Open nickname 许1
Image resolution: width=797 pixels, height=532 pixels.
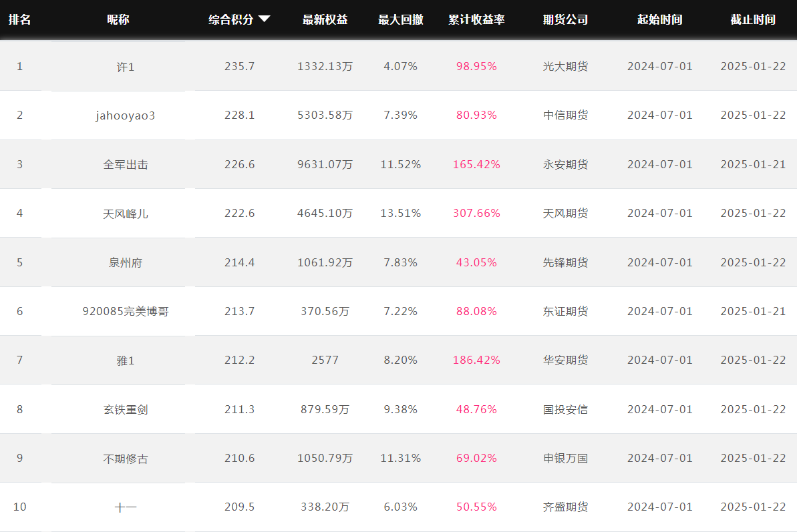click(126, 67)
